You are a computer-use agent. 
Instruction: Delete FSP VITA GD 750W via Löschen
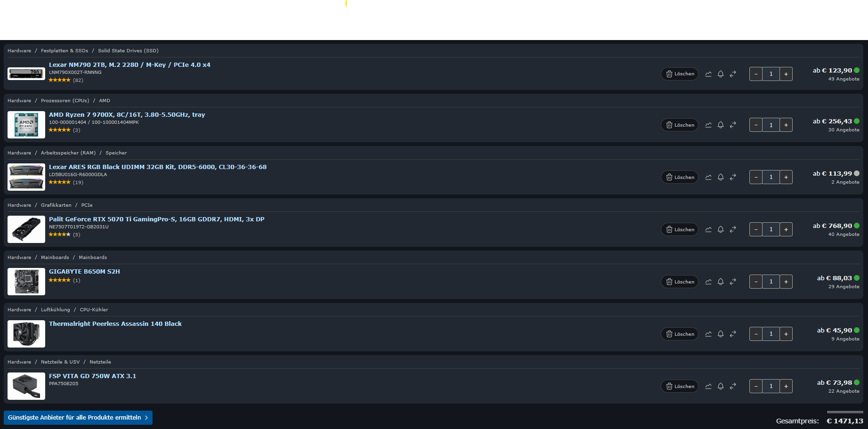click(680, 386)
